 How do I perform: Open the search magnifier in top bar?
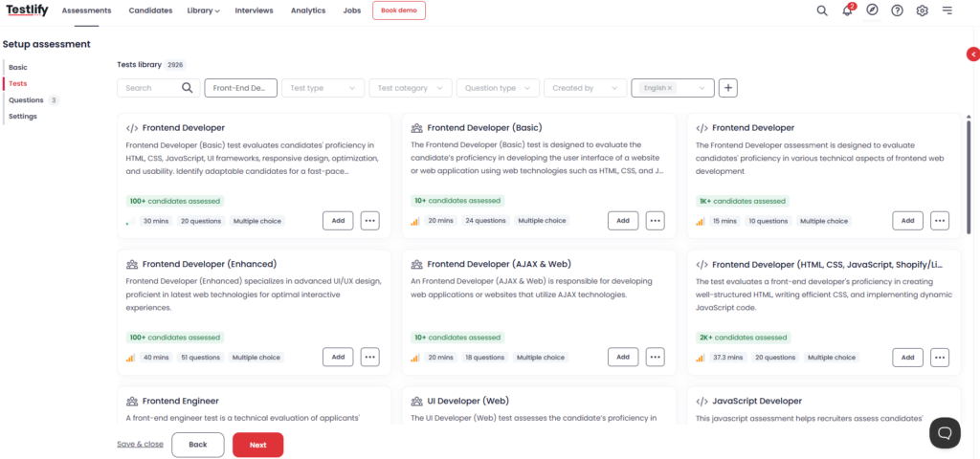point(822,11)
